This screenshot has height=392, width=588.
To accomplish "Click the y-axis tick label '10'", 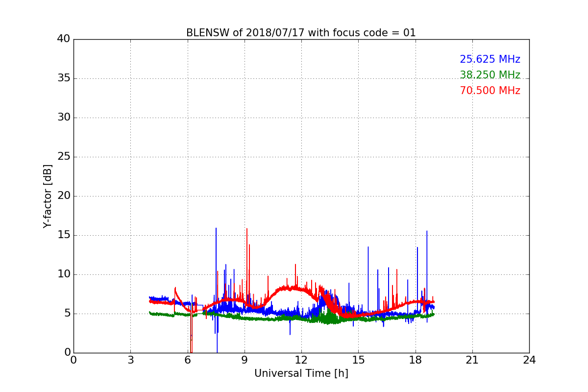I will (64, 274).
